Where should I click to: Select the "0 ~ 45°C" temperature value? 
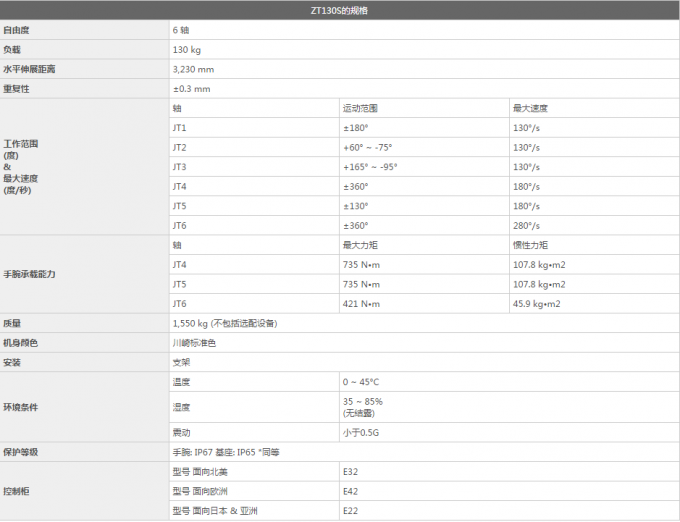[x=361, y=382]
